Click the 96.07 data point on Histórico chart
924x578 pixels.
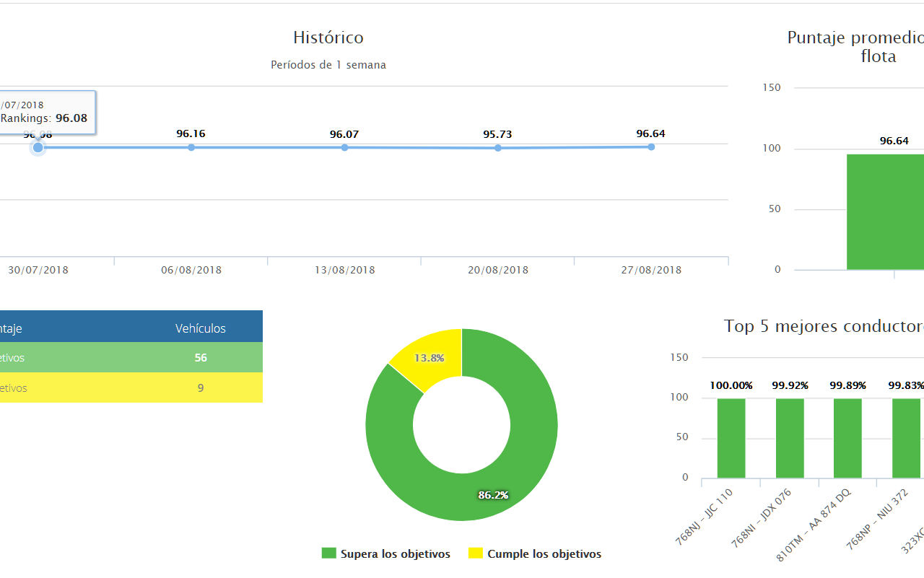click(x=344, y=147)
